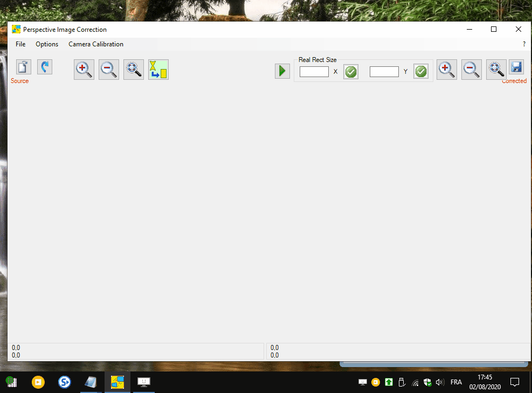
Task: Click the FRA language indicator
Action: (456, 382)
